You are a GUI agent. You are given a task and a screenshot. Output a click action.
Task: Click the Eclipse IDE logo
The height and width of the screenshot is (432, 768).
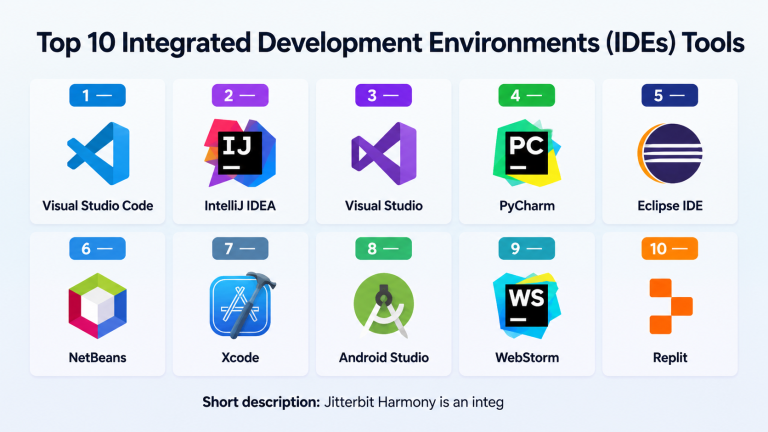coord(670,153)
